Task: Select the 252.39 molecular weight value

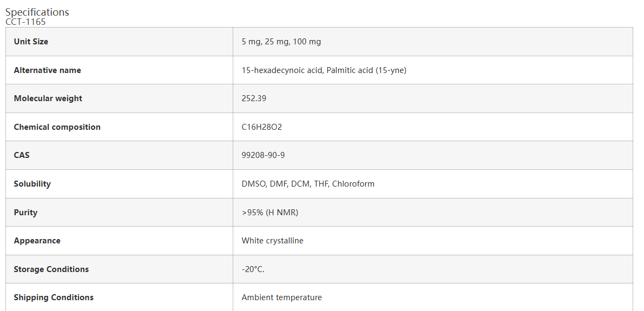Action: (254, 98)
